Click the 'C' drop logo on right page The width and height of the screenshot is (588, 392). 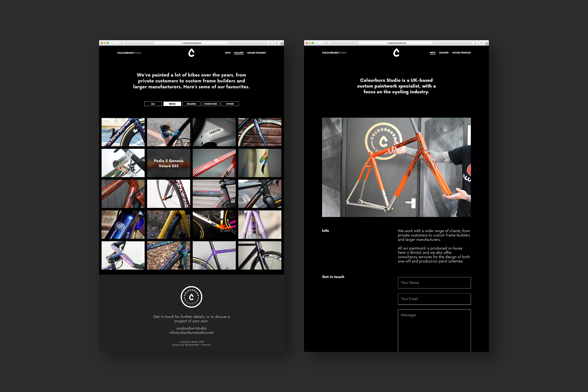click(396, 53)
